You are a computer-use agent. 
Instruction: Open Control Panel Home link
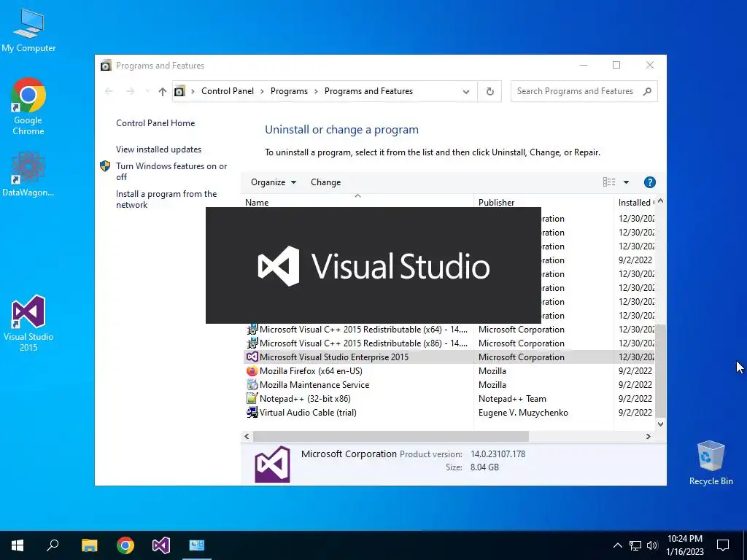coord(155,123)
